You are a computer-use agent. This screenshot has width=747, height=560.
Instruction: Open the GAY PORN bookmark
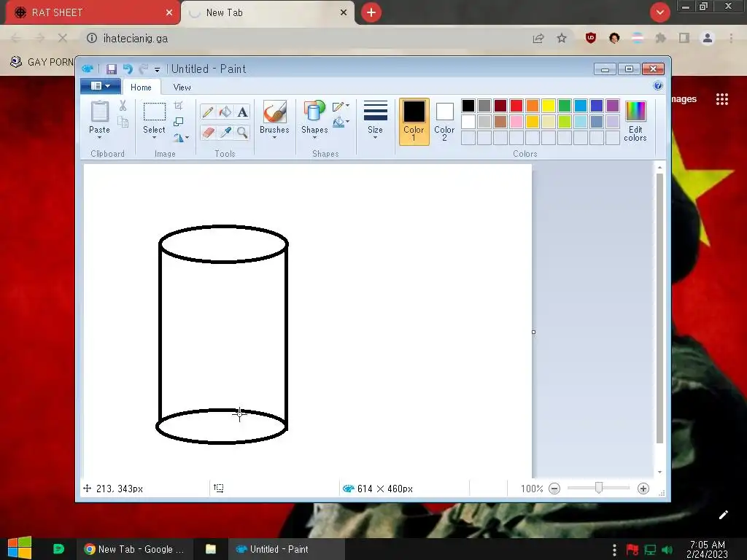click(x=42, y=62)
